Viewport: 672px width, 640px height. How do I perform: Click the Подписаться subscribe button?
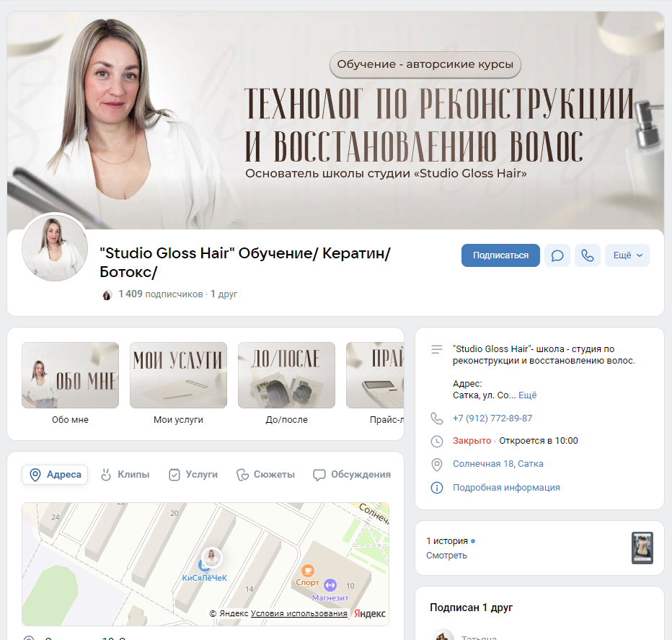point(500,255)
